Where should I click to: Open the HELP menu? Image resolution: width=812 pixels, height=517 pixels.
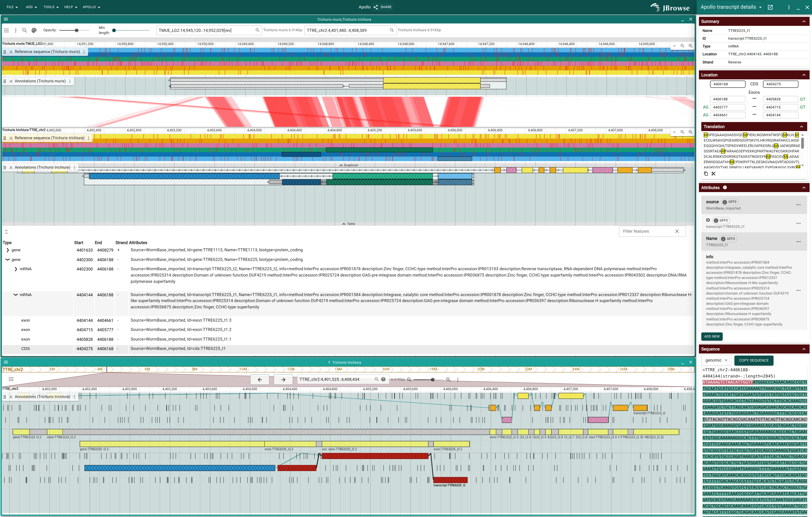click(x=71, y=7)
